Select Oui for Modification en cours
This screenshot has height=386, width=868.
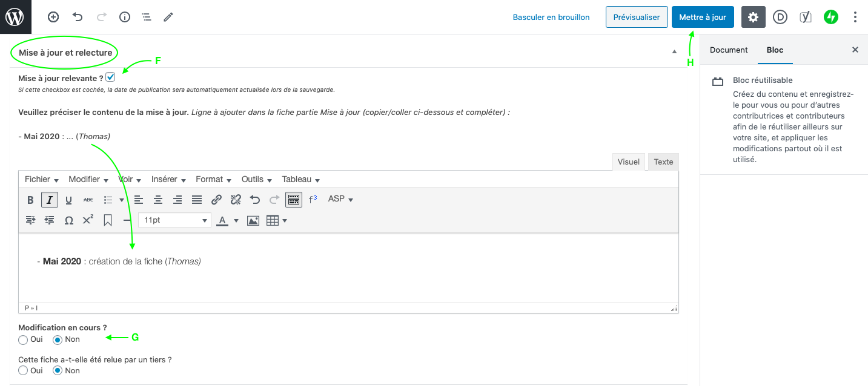(x=23, y=339)
